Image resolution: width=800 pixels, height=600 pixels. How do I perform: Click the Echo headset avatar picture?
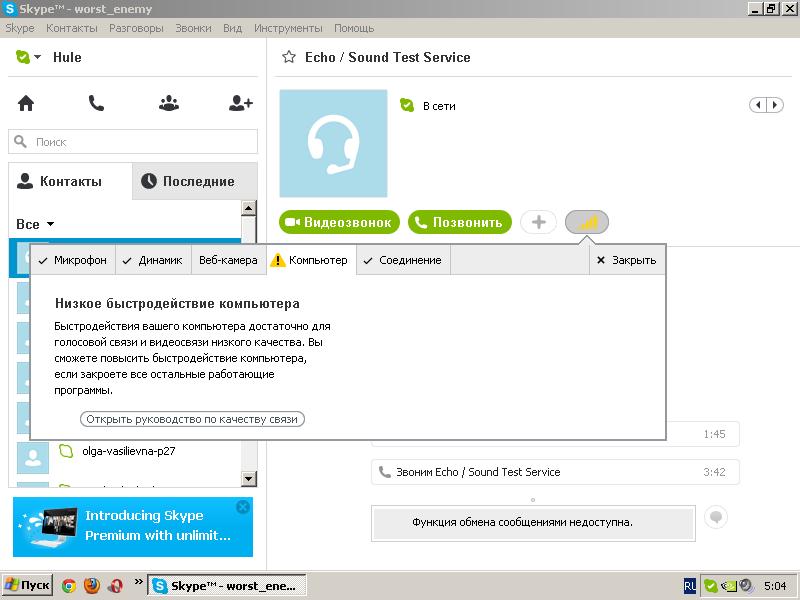333,143
